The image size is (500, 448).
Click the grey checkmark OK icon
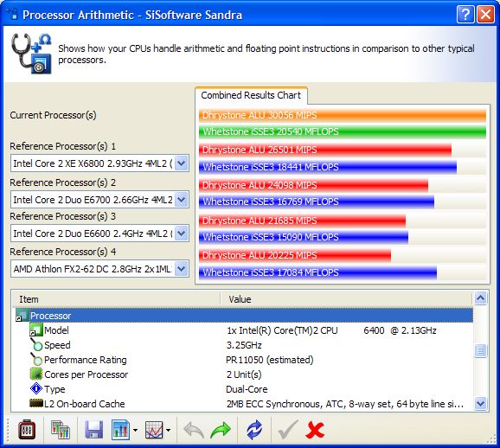288,430
